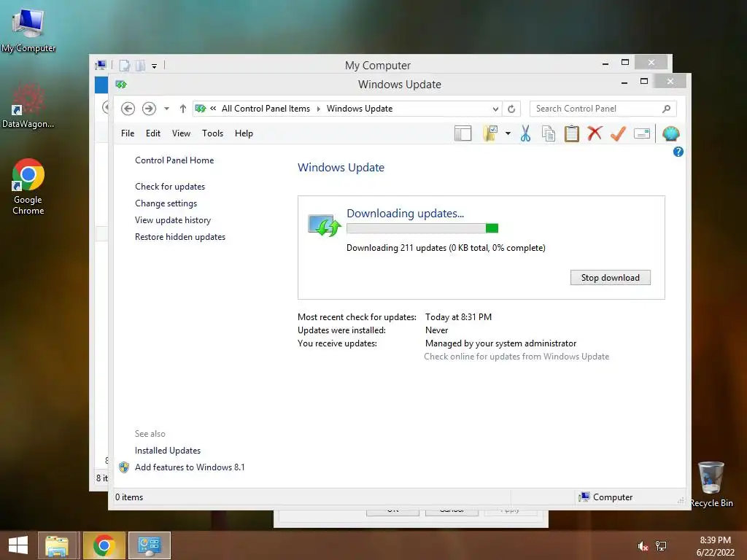The height and width of the screenshot is (560, 747).
Task: Click the search magnifier icon
Action: [x=667, y=109]
